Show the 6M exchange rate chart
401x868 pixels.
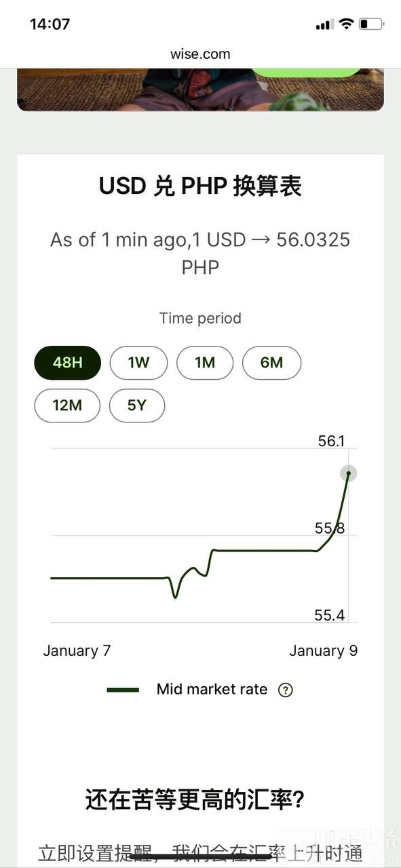[x=271, y=362]
